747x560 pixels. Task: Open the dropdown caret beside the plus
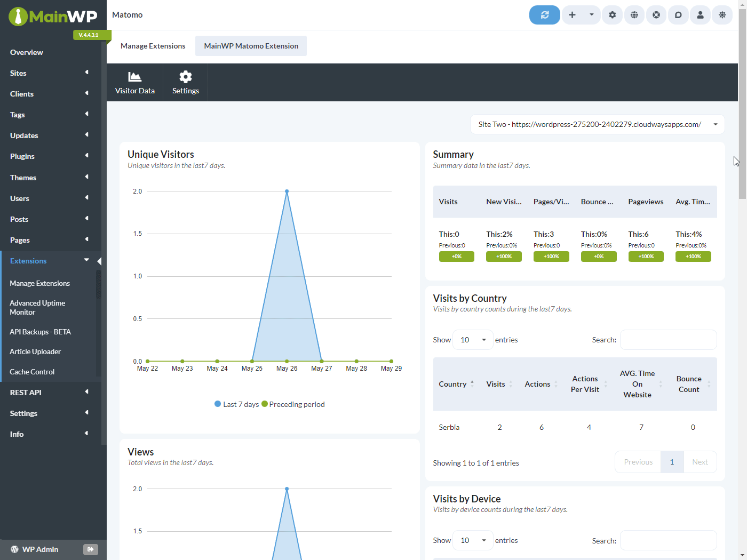[591, 15]
